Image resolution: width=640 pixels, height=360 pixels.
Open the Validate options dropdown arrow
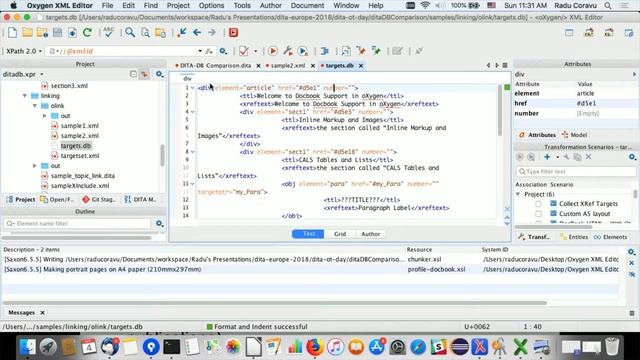[256, 51]
